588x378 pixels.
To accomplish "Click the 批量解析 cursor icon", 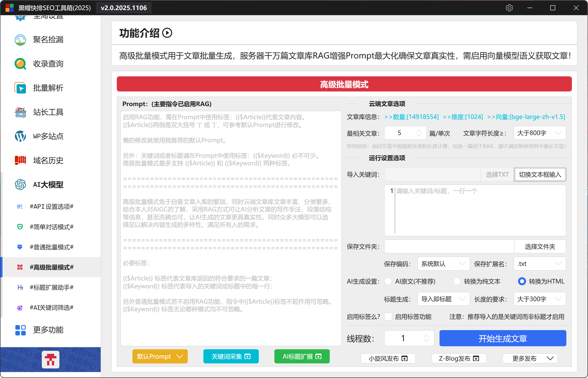I will click(x=20, y=88).
